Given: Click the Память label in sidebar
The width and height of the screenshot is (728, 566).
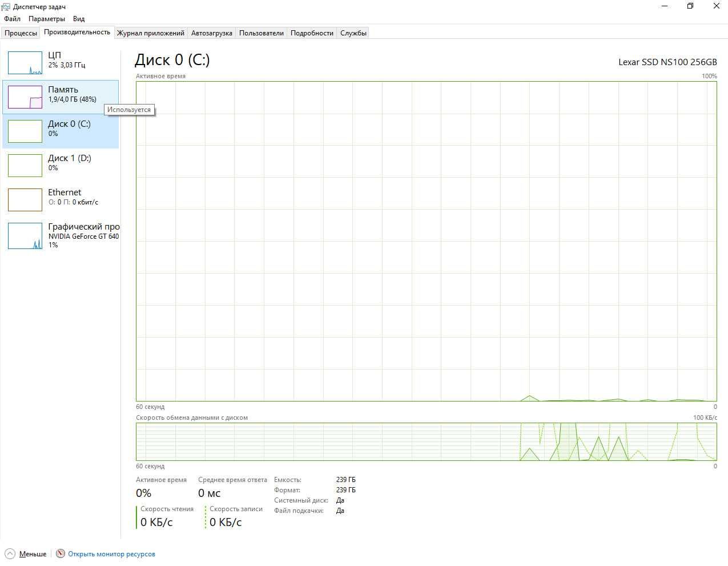Looking at the screenshot, I should pyautogui.click(x=63, y=90).
